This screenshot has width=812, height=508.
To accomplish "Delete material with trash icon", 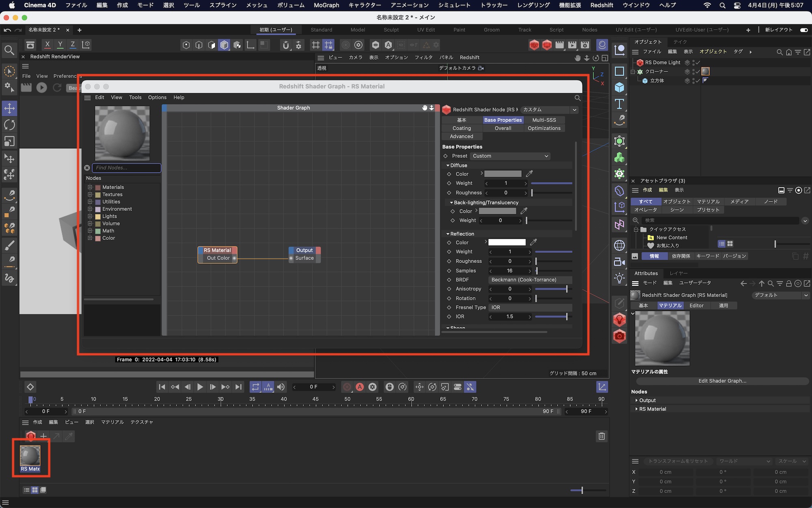I will pyautogui.click(x=602, y=436).
